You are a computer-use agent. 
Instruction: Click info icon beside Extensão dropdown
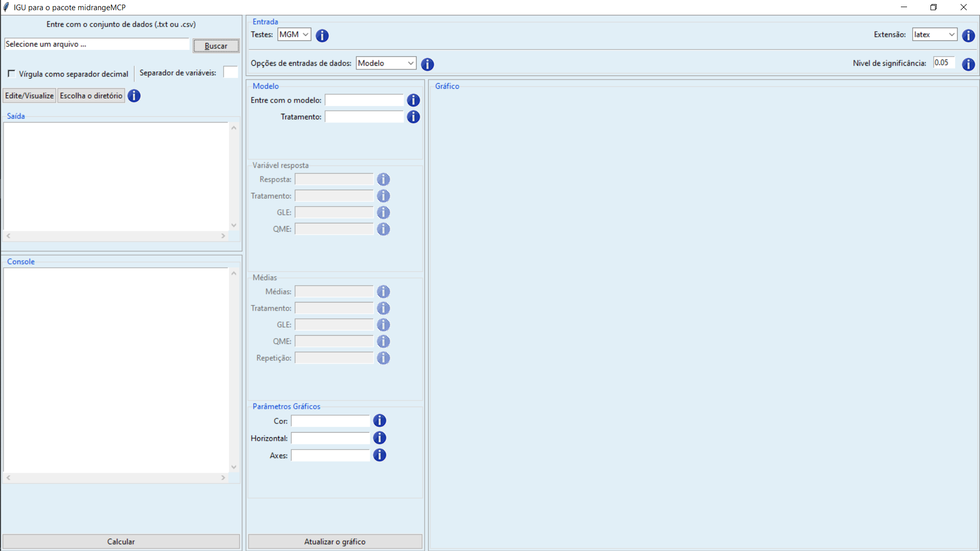(x=968, y=36)
